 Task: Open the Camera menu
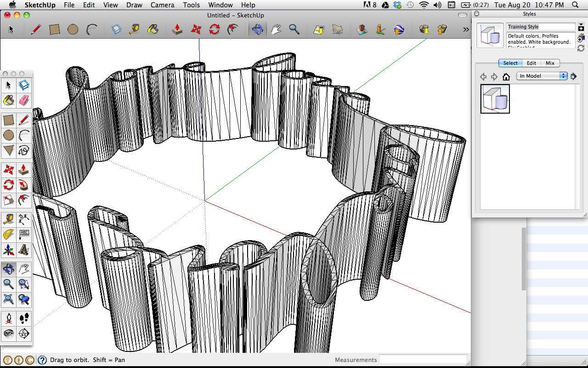tap(162, 5)
